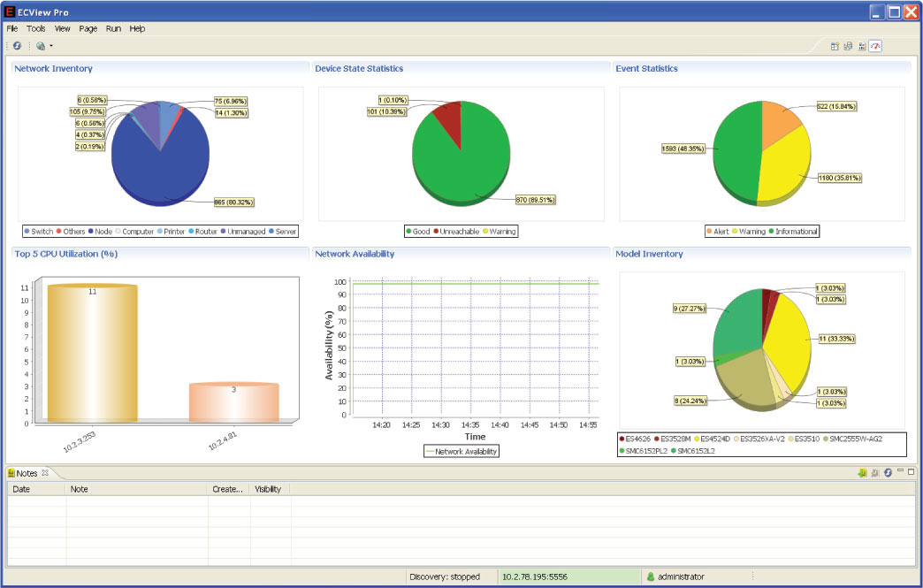Select the Notes tab
This screenshot has height=588, width=923.
(x=27, y=473)
